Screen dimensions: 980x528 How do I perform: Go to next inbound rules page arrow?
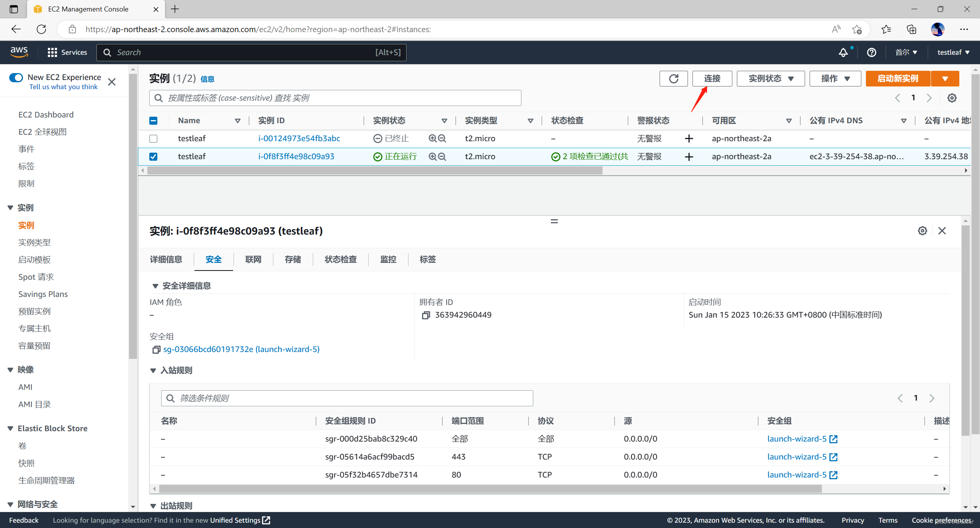[x=932, y=398]
